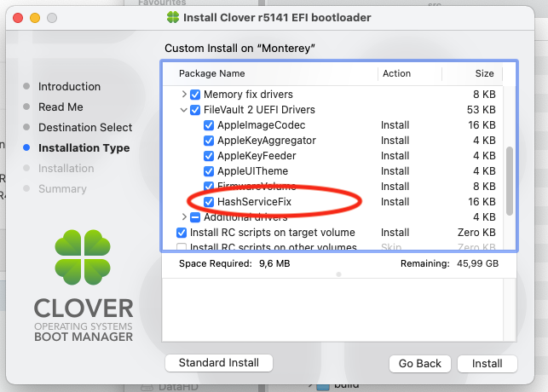The image size is (548, 392).
Task: Click the FileVault 2 UEFI Drivers label
Action: click(x=259, y=110)
